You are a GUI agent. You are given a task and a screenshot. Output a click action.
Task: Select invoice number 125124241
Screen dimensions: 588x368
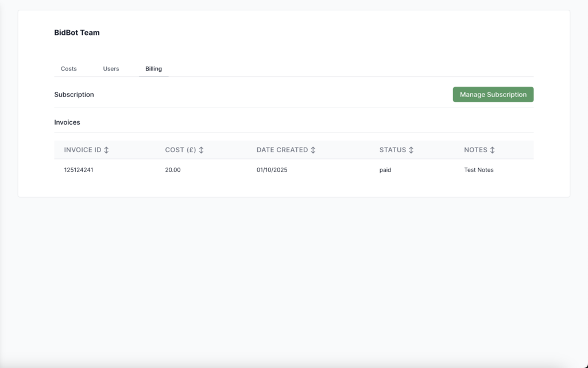[x=79, y=170]
